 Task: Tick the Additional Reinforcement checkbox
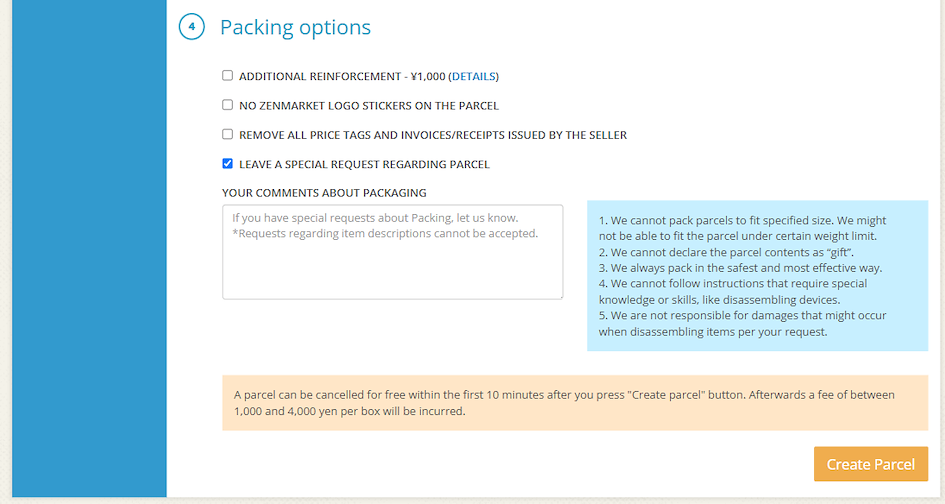tap(228, 76)
